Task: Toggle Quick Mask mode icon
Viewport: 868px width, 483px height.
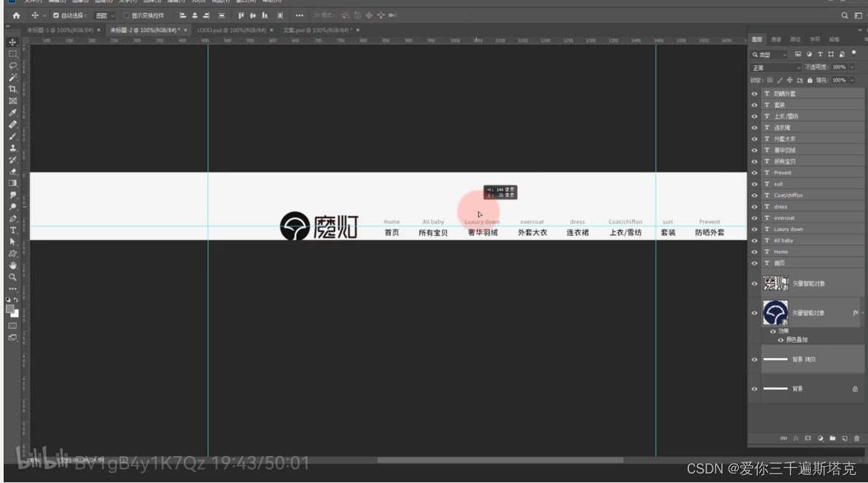Action: click(x=12, y=326)
